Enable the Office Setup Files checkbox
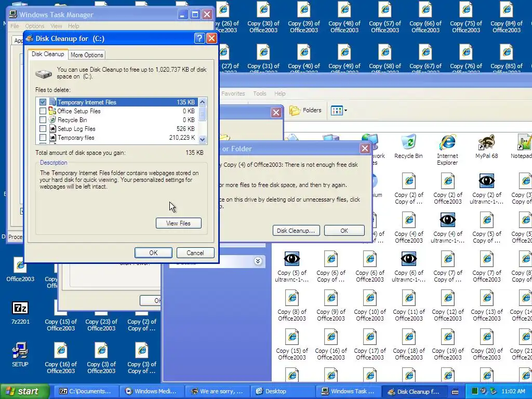The width and height of the screenshot is (532, 399). [43, 111]
